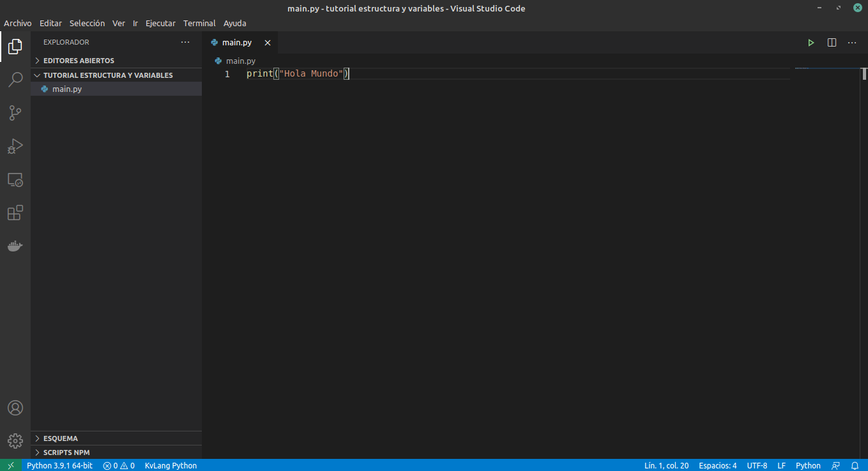
Task: Click the minimap code preview
Action: pyautogui.click(x=802, y=68)
